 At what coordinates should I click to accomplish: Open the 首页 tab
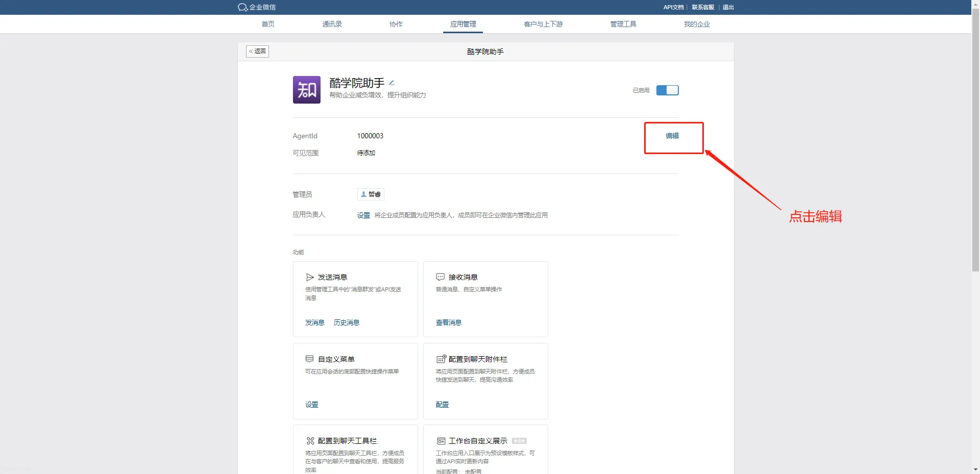[268, 24]
